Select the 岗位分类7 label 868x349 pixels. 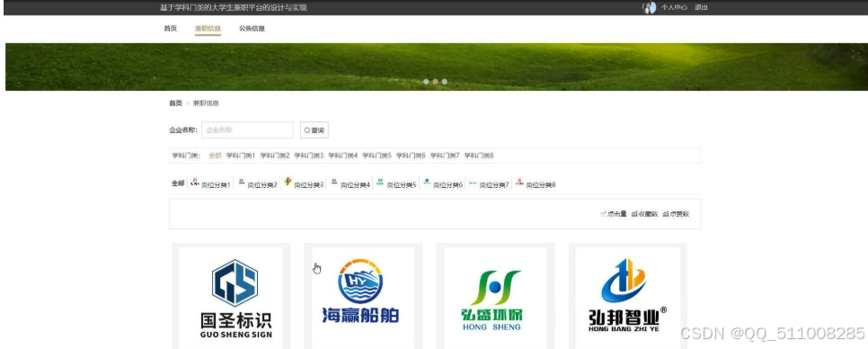click(x=494, y=185)
